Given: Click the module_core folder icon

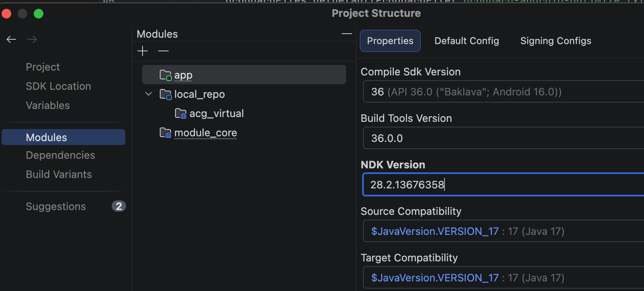Looking at the screenshot, I should tap(166, 133).
